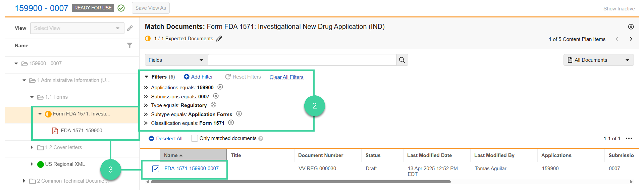Go to previous content plan item
The width and height of the screenshot is (644, 190).
pos(617,39)
